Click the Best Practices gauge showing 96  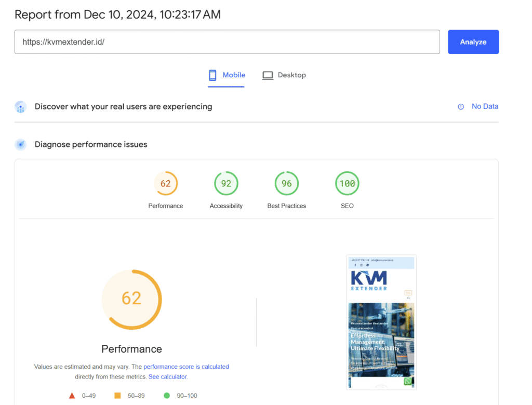tap(286, 183)
